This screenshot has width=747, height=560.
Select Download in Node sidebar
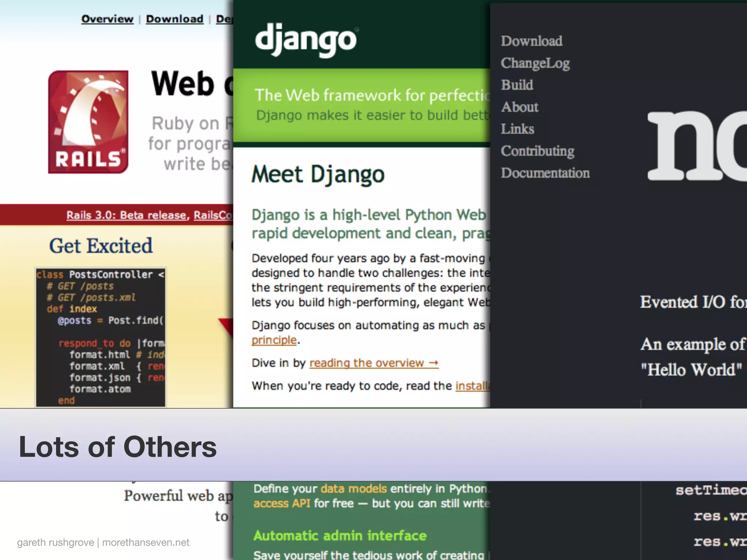pyautogui.click(x=531, y=41)
